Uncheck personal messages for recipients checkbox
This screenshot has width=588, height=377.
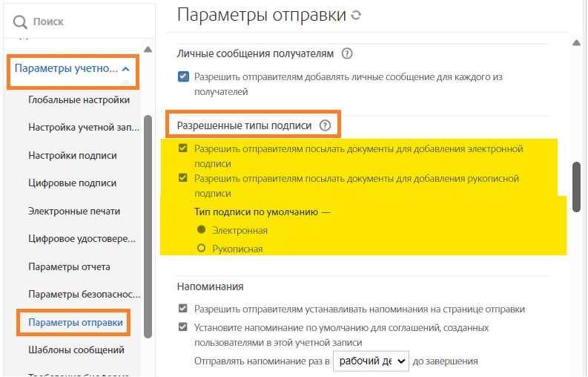pos(183,77)
